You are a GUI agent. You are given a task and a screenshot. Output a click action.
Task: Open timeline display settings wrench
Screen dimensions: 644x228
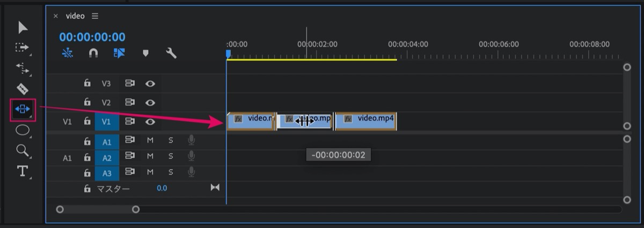[171, 53]
